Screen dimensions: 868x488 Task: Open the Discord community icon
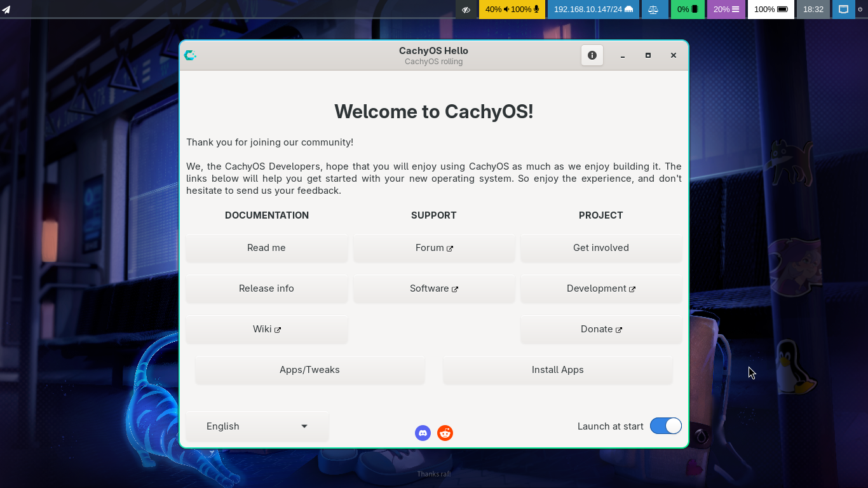(423, 433)
